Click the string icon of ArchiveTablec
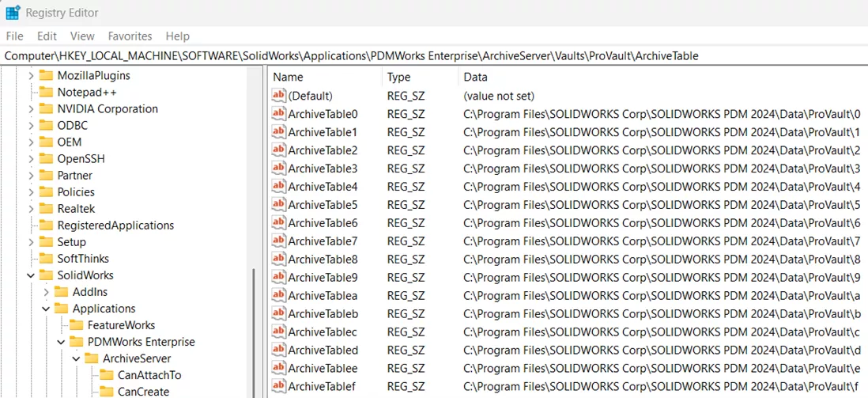 [279, 332]
